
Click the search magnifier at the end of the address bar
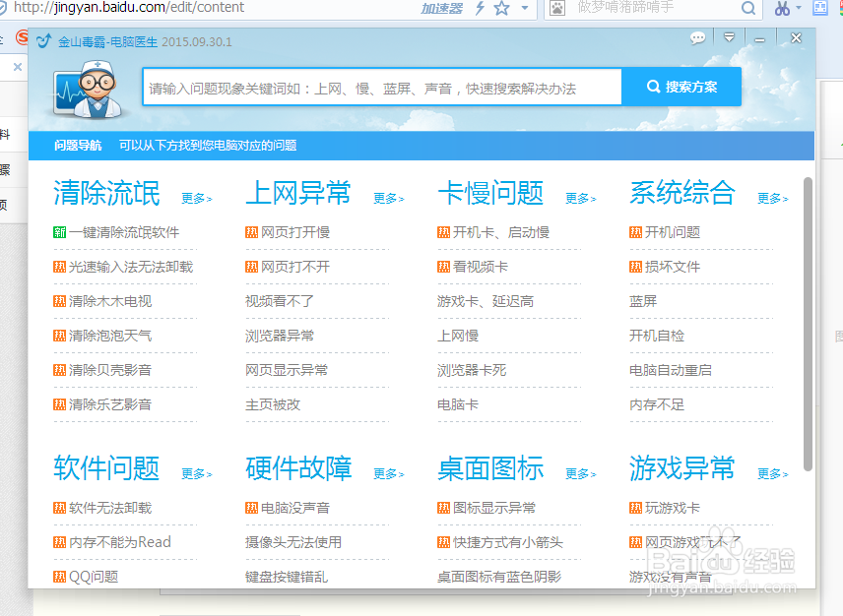pos(746,10)
